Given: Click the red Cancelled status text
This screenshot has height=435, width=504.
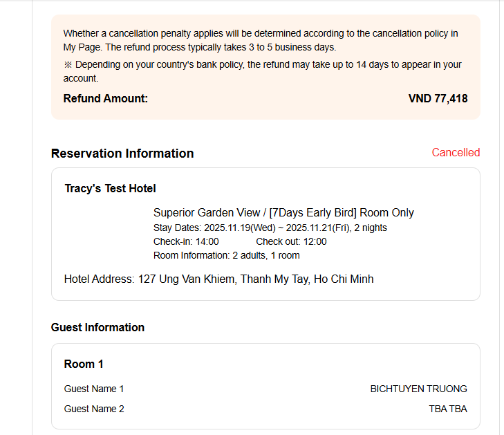Looking at the screenshot, I should tap(456, 153).
